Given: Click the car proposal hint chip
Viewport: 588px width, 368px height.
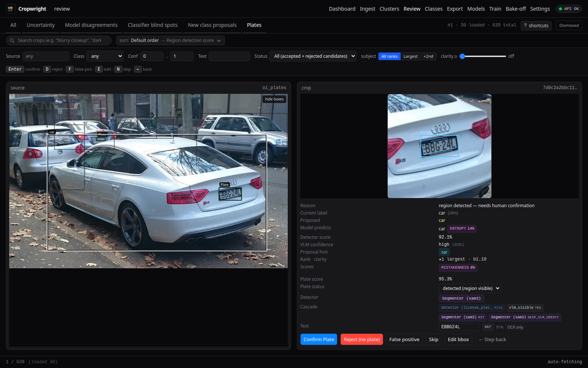Looking at the screenshot, I should (x=444, y=252).
